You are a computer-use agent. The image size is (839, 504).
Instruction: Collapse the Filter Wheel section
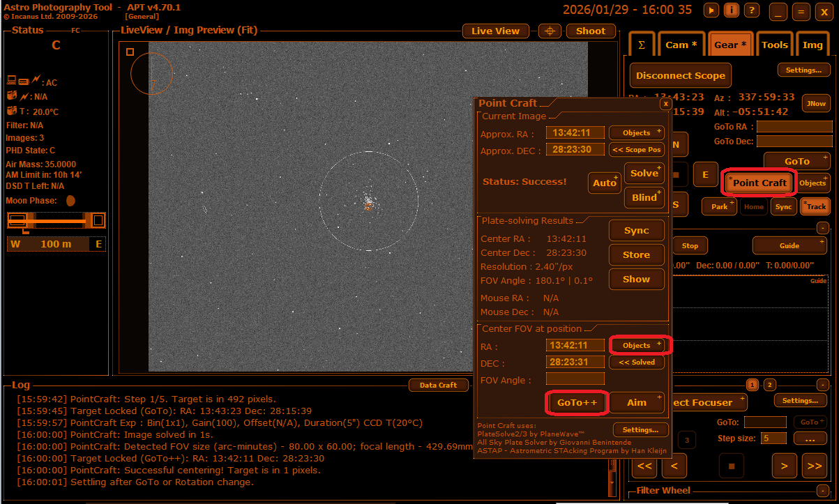point(823,491)
